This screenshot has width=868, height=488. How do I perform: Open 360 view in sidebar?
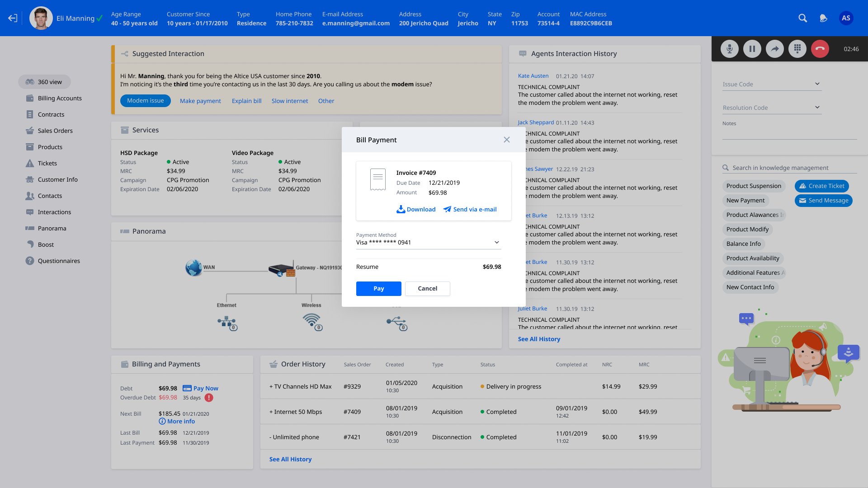coord(44,82)
